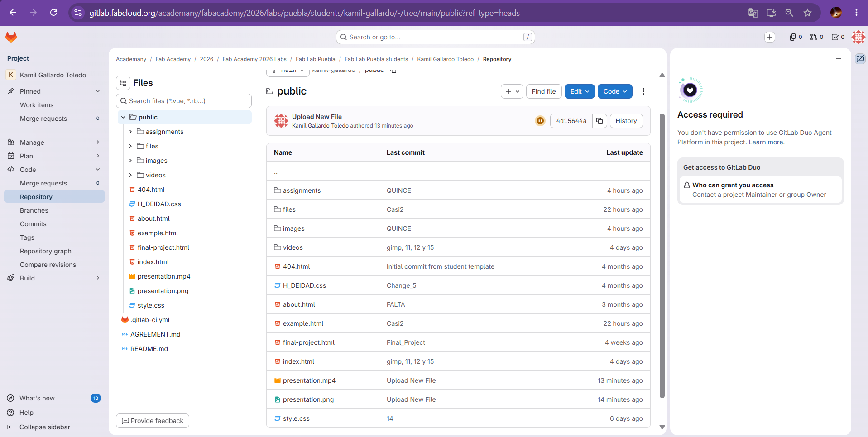Bookmark the page with the star icon
868x437 pixels.
(x=807, y=13)
